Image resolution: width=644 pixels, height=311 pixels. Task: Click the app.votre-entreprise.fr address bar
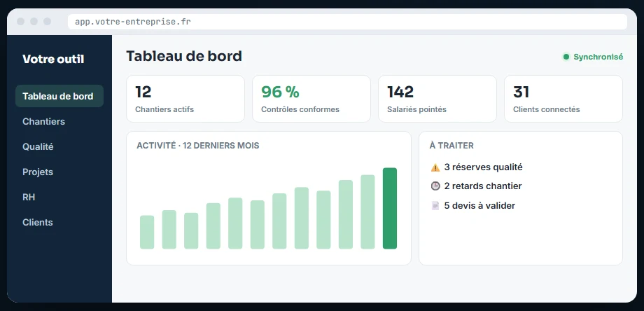coord(347,22)
